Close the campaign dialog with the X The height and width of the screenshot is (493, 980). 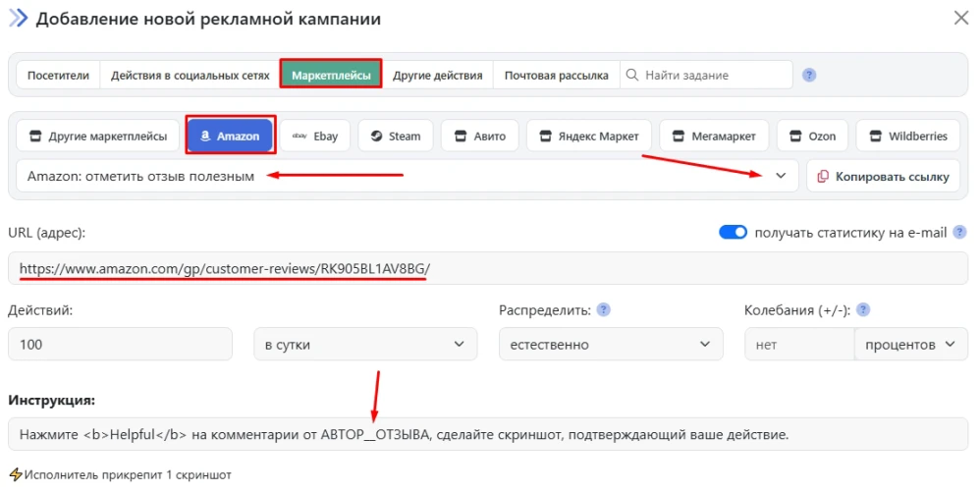click(961, 18)
